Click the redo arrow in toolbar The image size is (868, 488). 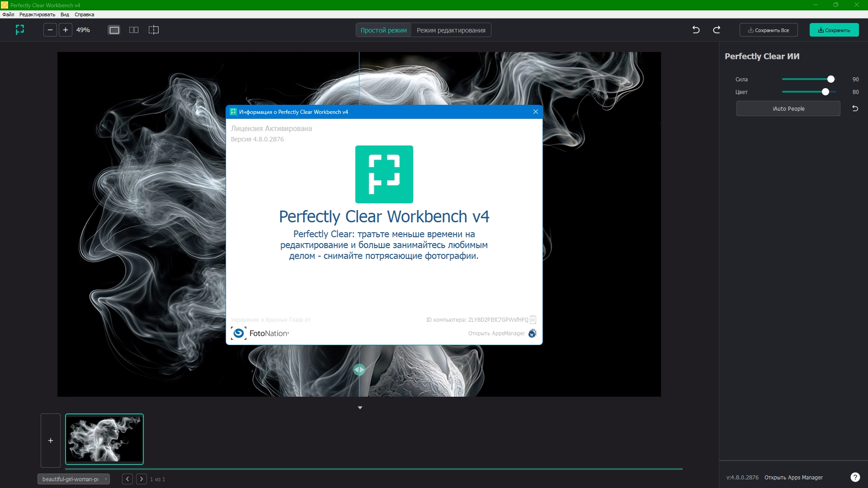(717, 30)
